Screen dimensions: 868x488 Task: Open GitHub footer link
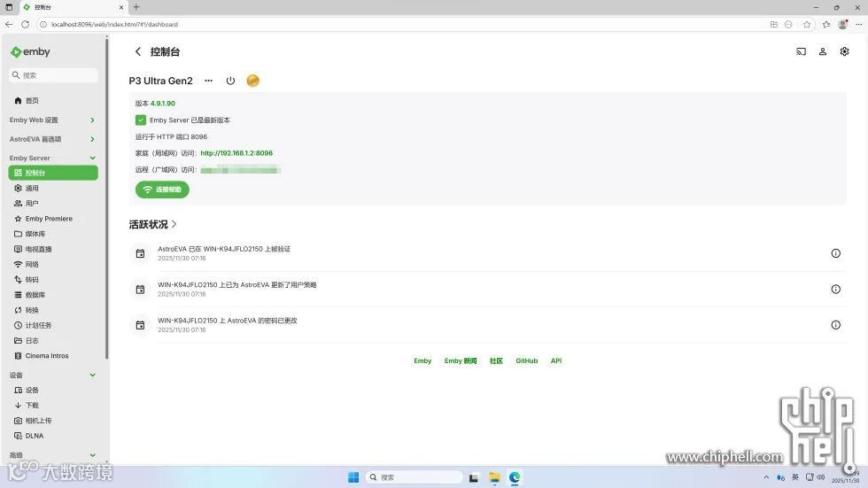pos(526,360)
